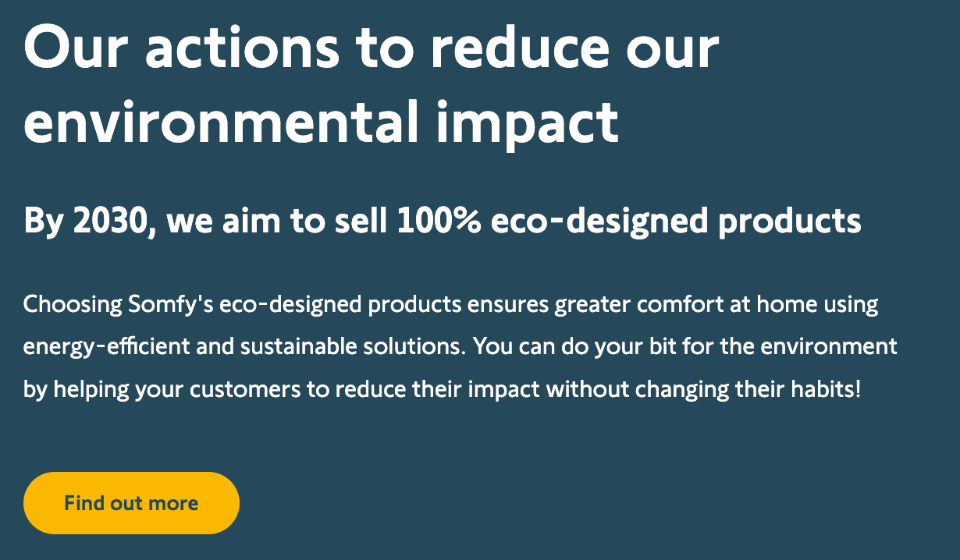This screenshot has height=560, width=960.
Task: Click the words "Our actions" in the main heading
Action: coord(183,48)
